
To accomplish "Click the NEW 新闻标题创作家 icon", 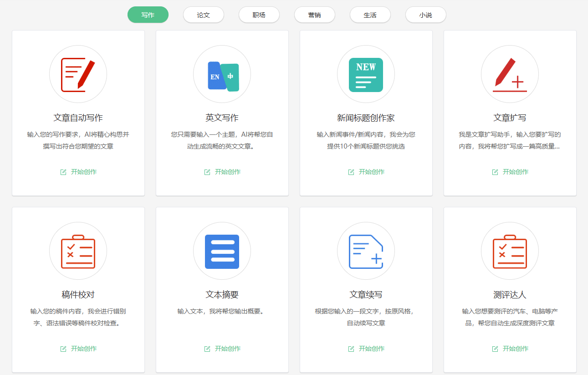I will [x=366, y=74].
